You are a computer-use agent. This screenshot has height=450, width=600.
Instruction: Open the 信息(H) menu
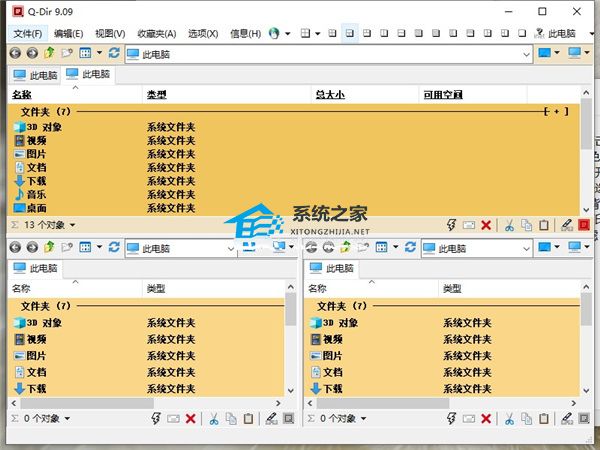[x=245, y=34]
